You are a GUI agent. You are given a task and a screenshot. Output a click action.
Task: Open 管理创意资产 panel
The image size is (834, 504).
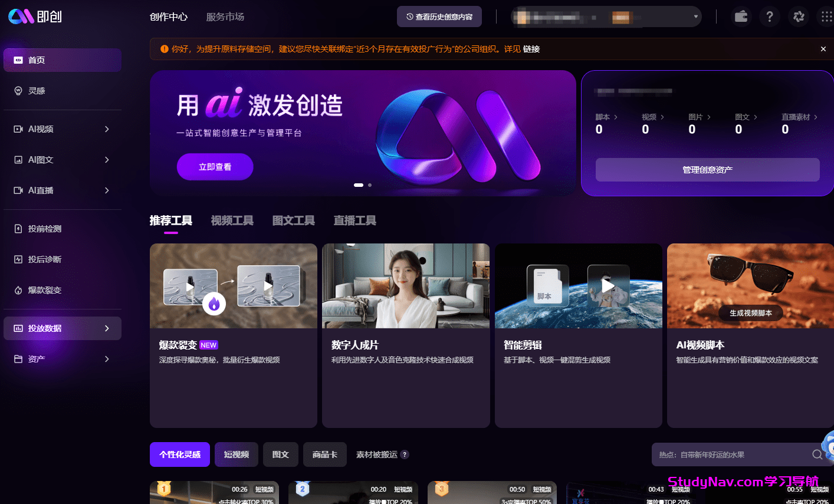pyautogui.click(x=707, y=170)
